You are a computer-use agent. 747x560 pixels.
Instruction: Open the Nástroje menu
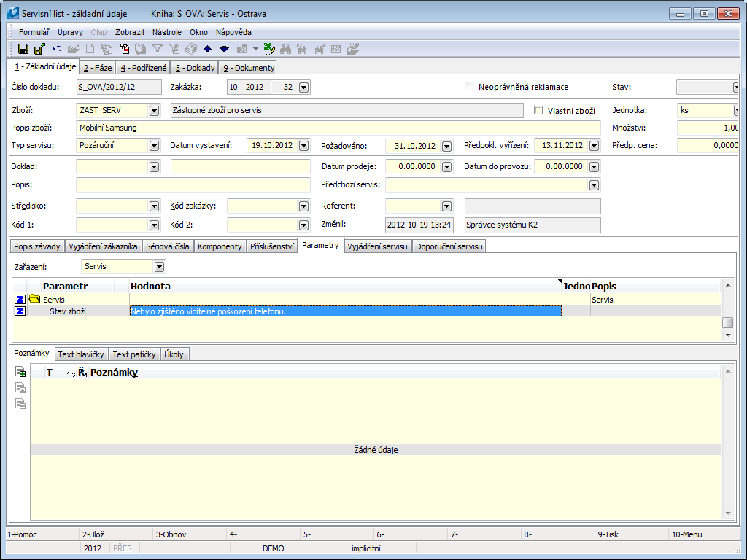tap(168, 32)
